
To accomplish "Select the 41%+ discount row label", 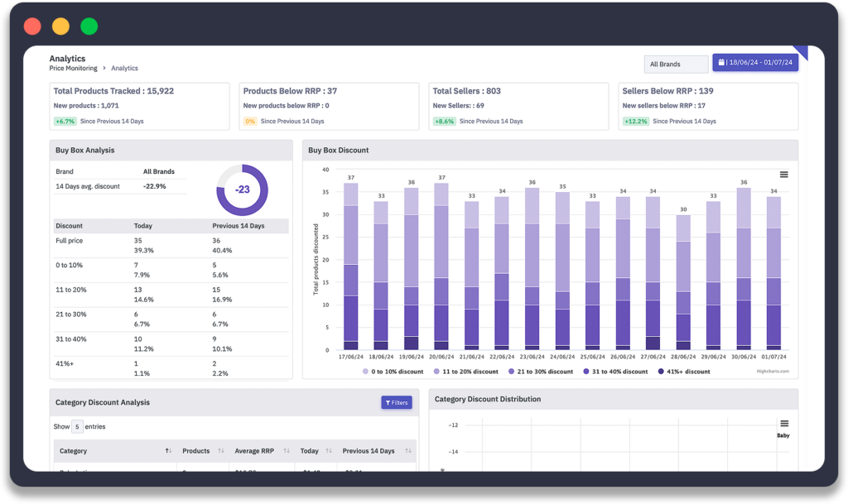I will click(x=65, y=363).
